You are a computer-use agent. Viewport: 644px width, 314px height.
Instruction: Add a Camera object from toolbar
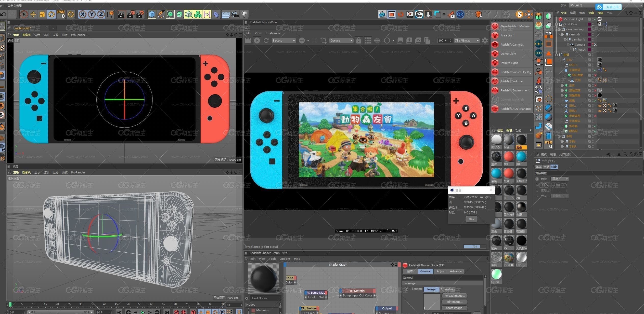pyautogui.click(x=235, y=14)
